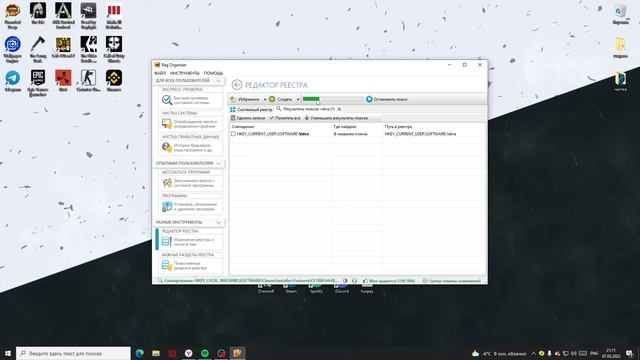The height and width of the screenshot is (360, 640).
Task: Open File Explorer from the taskbar
Action: click(156, 353)
